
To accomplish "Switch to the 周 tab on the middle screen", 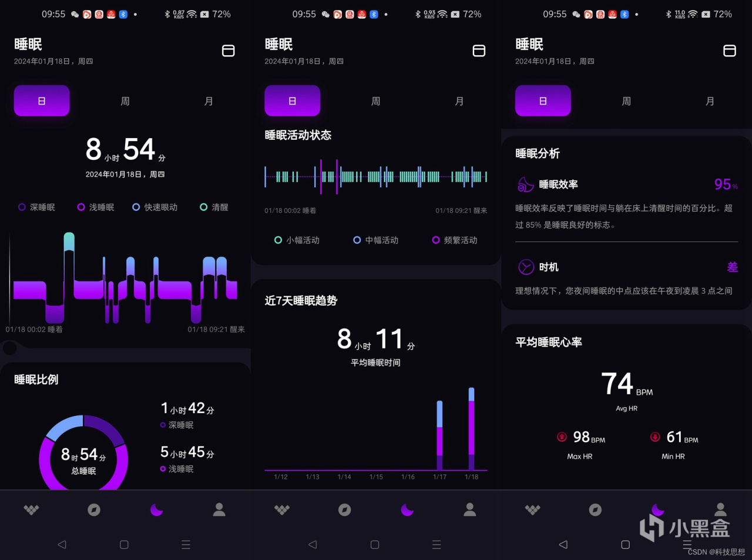I will 376,101.
